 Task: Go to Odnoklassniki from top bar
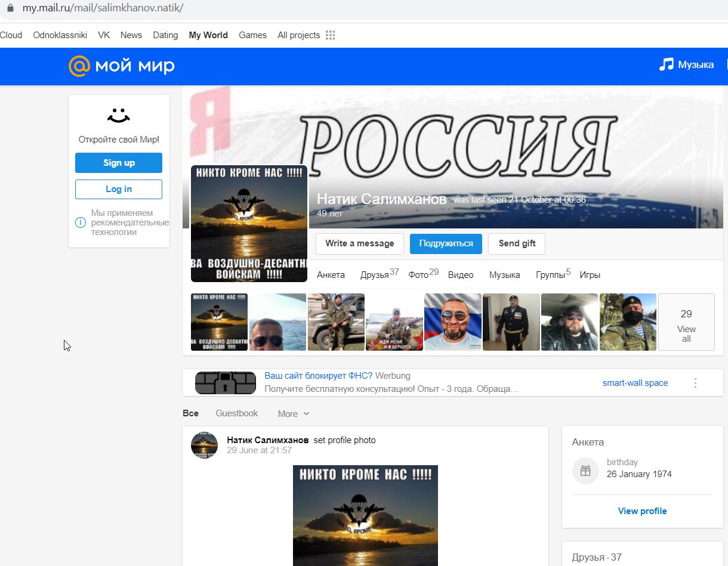[60, 35]
